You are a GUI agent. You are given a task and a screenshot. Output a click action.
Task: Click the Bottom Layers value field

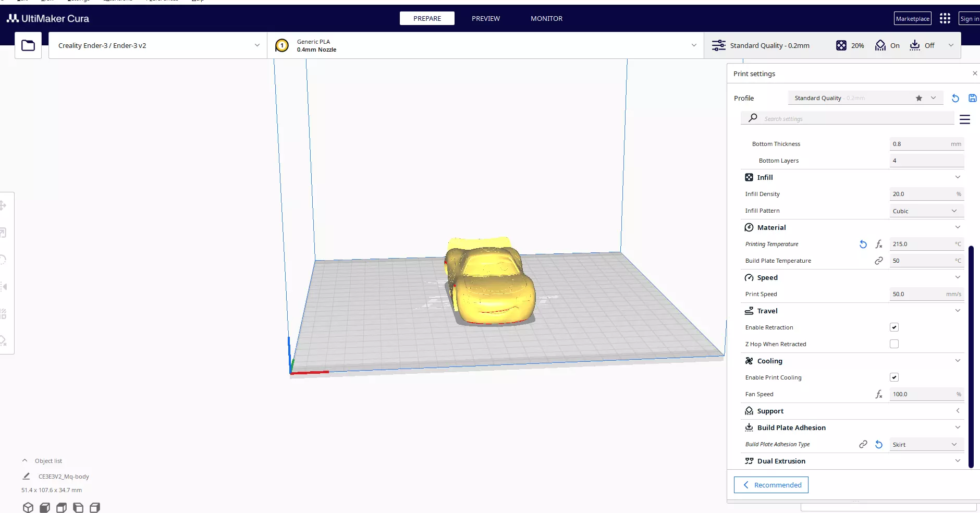coord(926,161)
